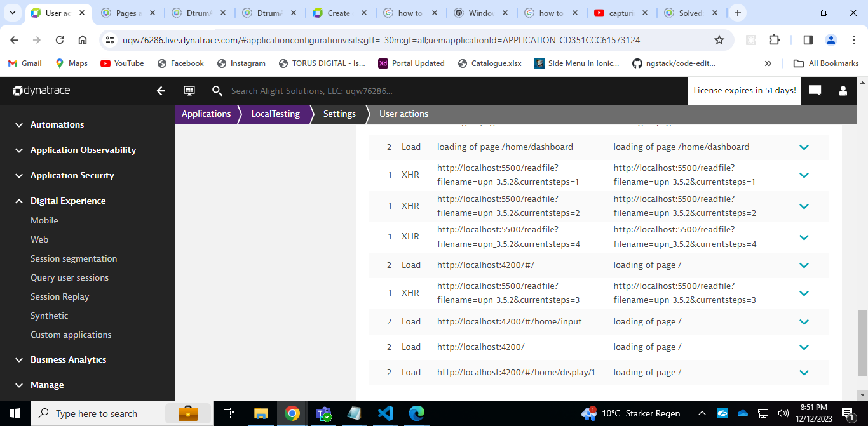Bookmark the page with the star icon
Screen dimensions: 868x426
pos(719,39)
